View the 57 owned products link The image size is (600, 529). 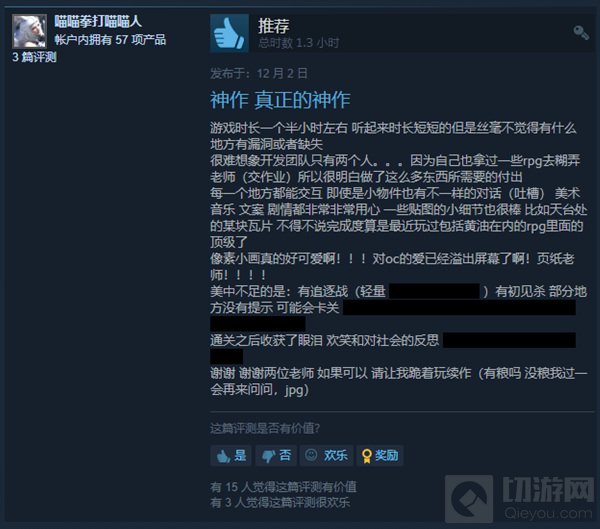(110, 39)
